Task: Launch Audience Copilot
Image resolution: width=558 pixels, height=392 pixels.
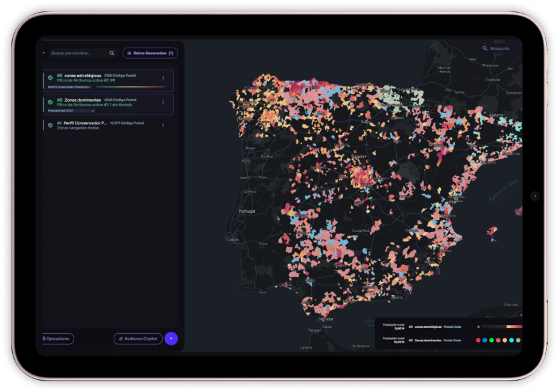Action: pyautogui.click(x=138, y=338)
